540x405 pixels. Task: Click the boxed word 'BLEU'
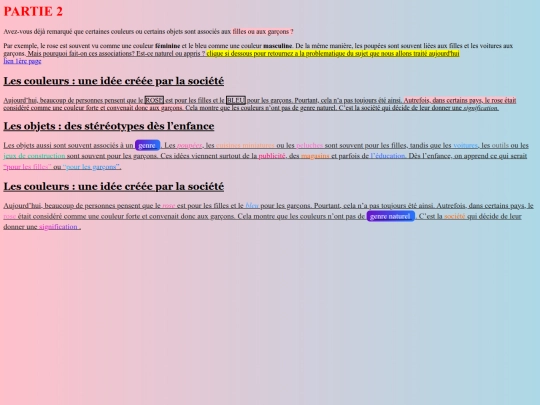point(236,100)
